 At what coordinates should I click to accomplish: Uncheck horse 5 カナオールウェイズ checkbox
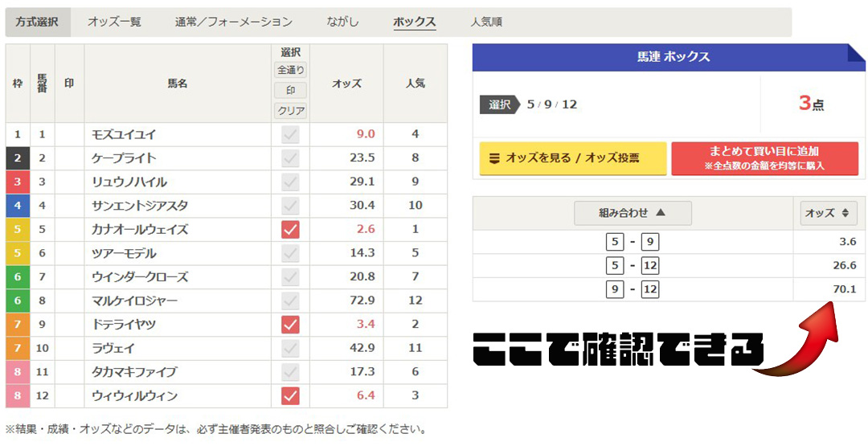[290, 230]
